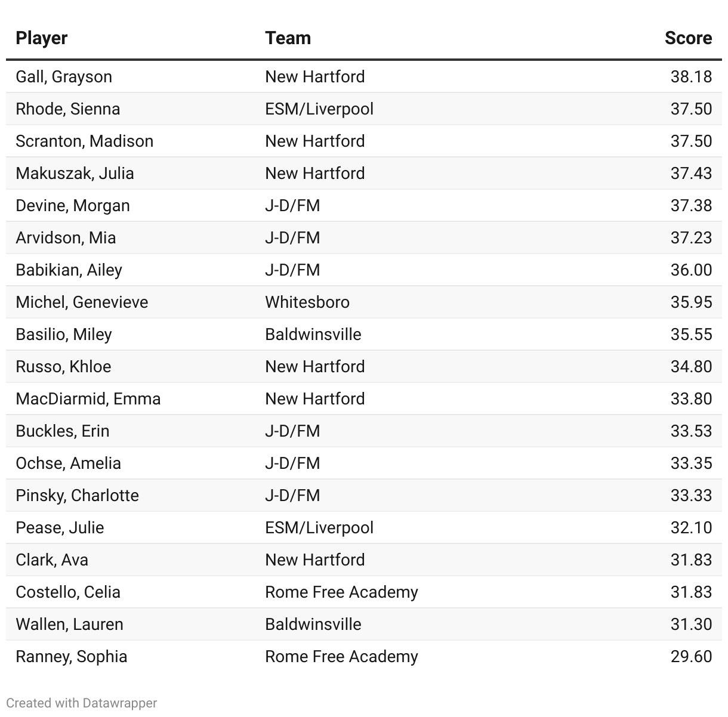This screenshot has width=728, height=717.
Task: Click Rome Free Academy beside Costello, Celia
Action: (x=341, y=592)
